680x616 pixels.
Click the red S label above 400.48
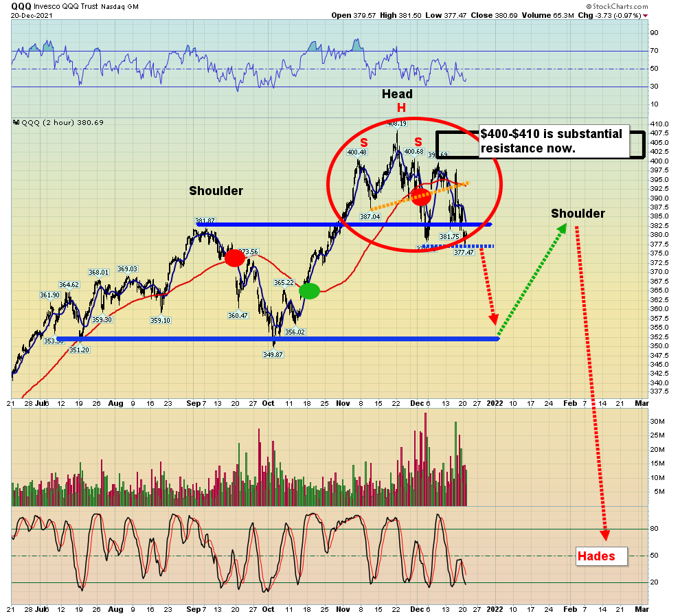364,142
